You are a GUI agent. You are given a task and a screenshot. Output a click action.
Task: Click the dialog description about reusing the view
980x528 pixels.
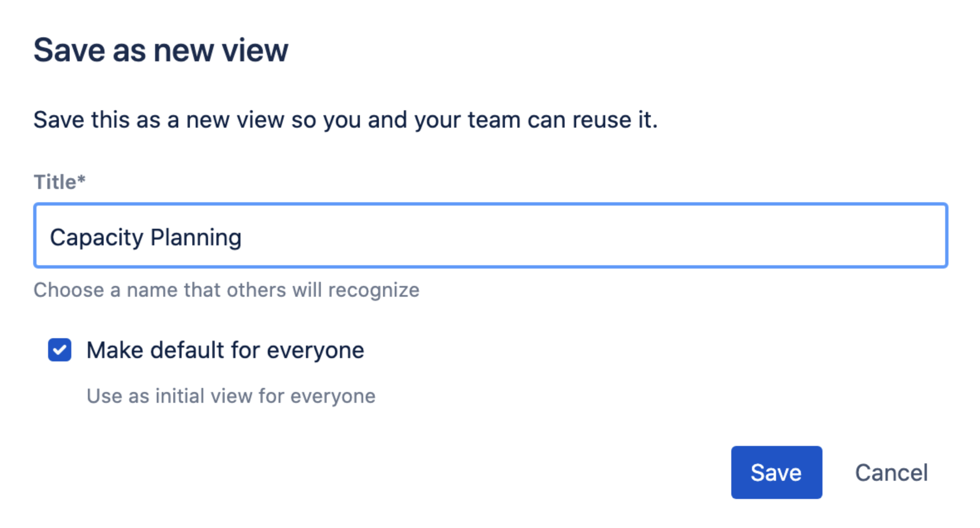pyautogui.click(x=345, y=120)
